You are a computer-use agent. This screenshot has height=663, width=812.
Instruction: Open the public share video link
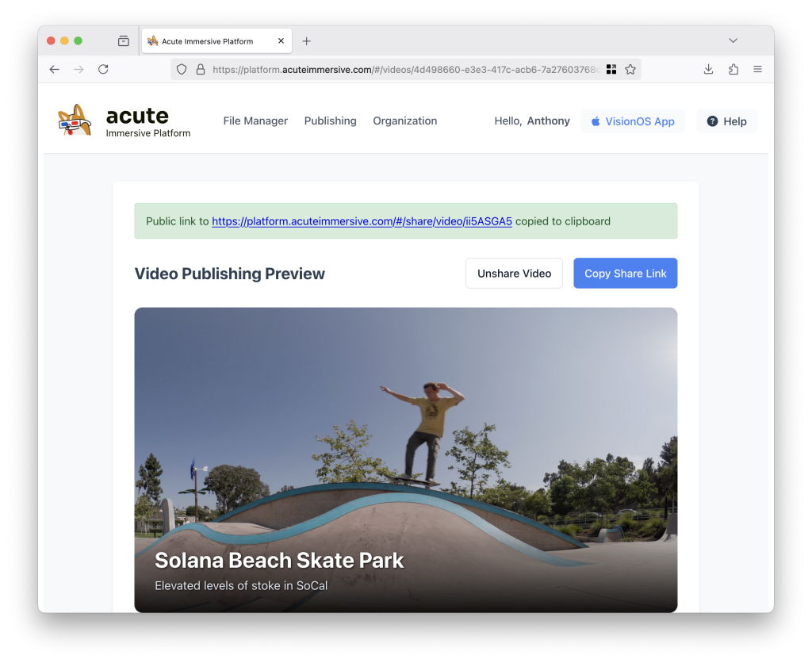click(x=362, y=221)
